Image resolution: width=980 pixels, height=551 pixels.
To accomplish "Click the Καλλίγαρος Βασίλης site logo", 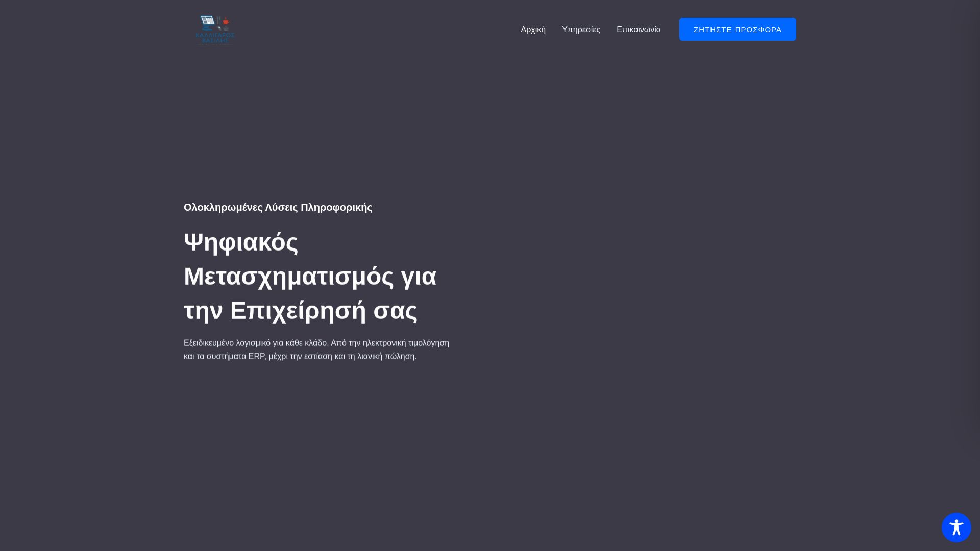I will pos(215,30).
